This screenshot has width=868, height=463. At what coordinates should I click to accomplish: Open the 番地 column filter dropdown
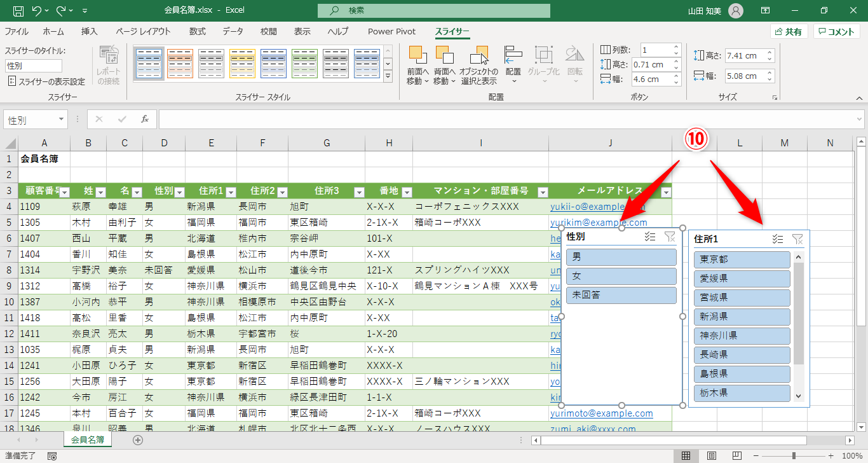[x=407, y=192]
